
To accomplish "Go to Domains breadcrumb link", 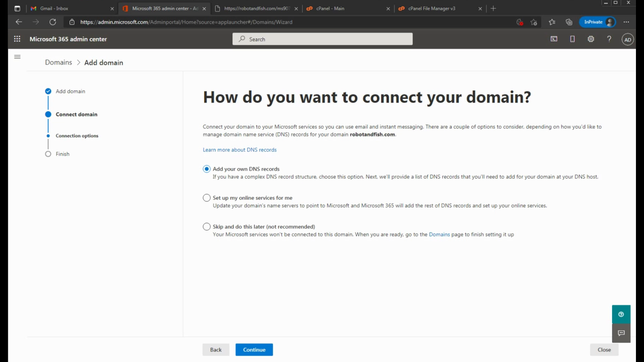I will (58, 62).
